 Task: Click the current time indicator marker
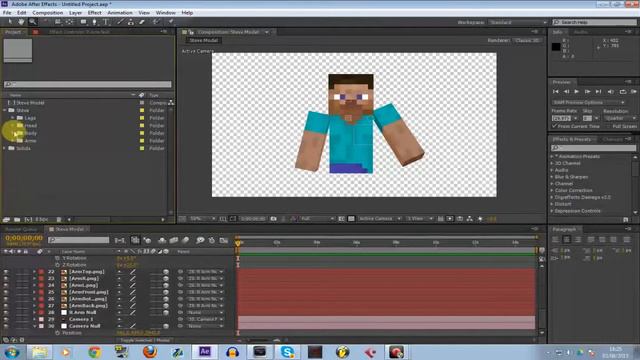(x=238, y=243)
